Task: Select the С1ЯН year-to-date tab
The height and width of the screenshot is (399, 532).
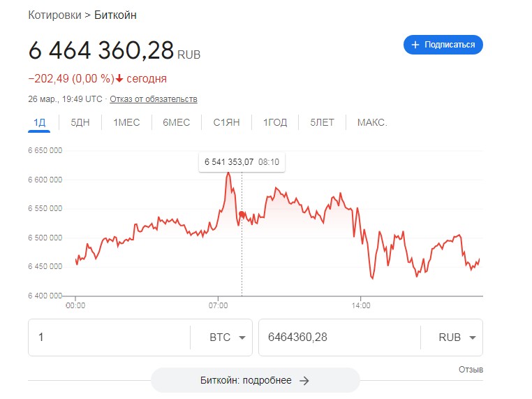Action: [x=226, y=122]
